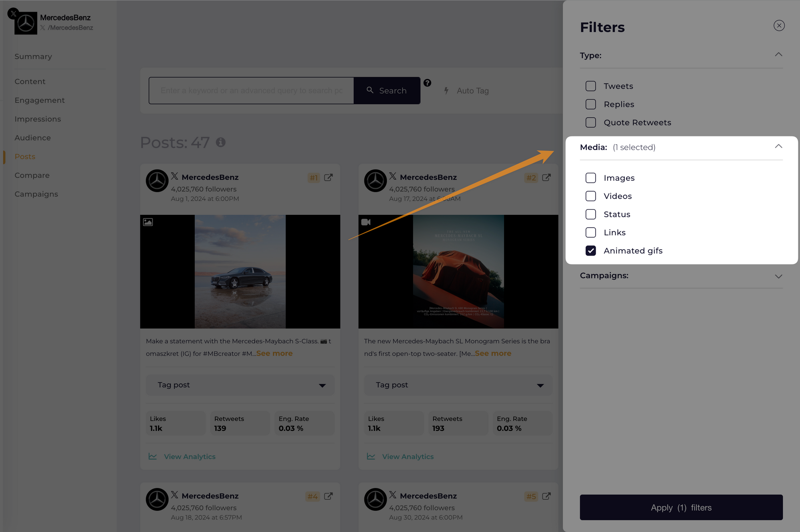View Analytics for post #2
The width and height of the screenshot is (800, 532).
[x=400, y=457]
